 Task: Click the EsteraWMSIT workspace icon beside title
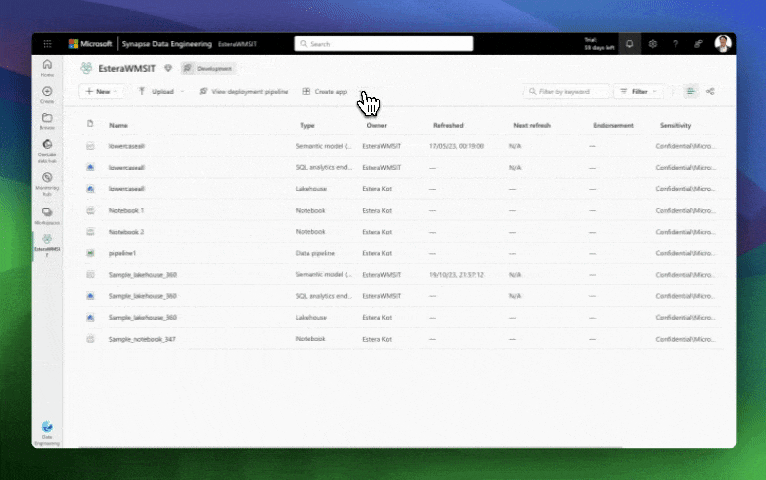86,68
